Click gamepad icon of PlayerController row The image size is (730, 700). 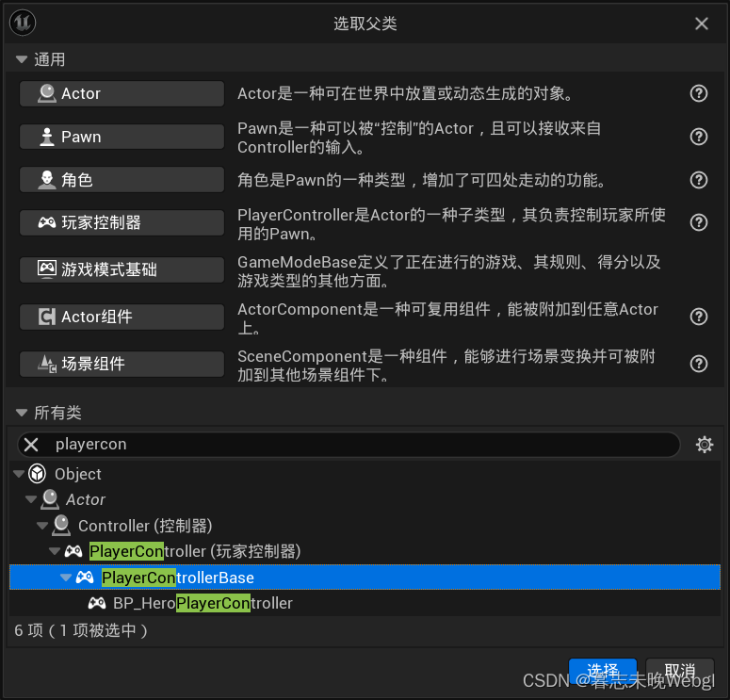[x=73, y=551]
